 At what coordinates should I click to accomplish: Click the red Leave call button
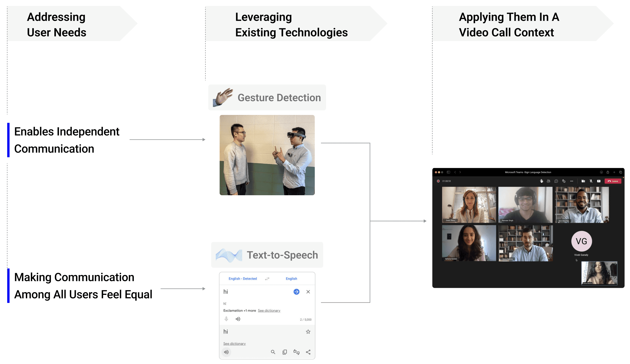[x=613, y=181]
